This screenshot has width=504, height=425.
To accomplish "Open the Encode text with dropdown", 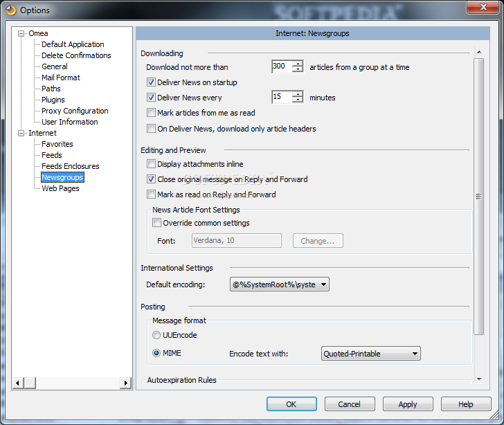I will click(370, 354).
